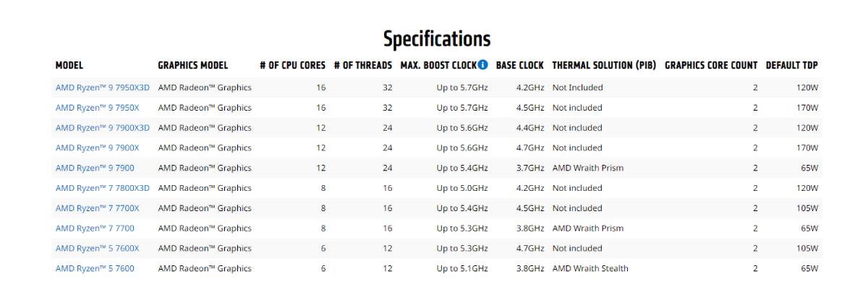Open the AMD Ryzen 7 7700X link

click(98, 209)
